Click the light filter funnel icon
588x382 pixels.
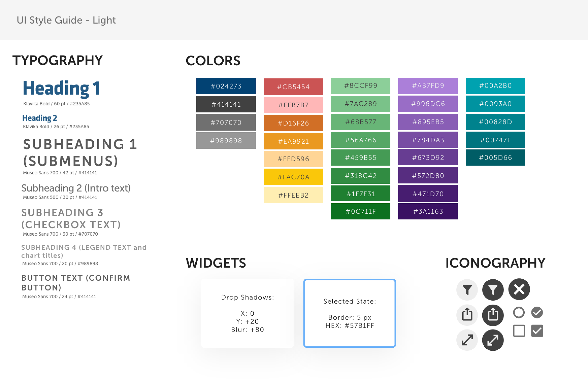(x=467, y=290)
